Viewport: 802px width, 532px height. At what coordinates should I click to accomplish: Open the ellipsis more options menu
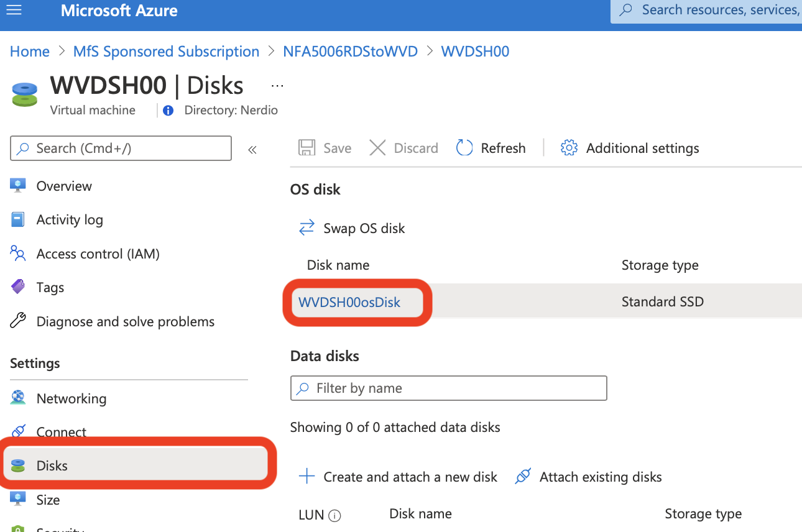[x=277, y=86]
